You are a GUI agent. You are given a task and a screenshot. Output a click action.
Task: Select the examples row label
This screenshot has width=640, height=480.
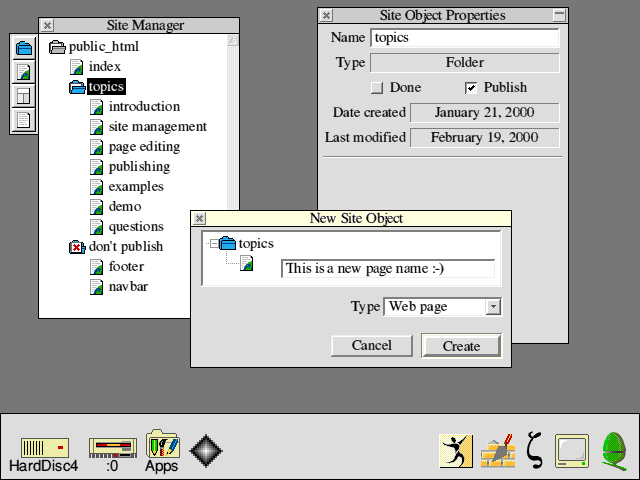(136, 187)
